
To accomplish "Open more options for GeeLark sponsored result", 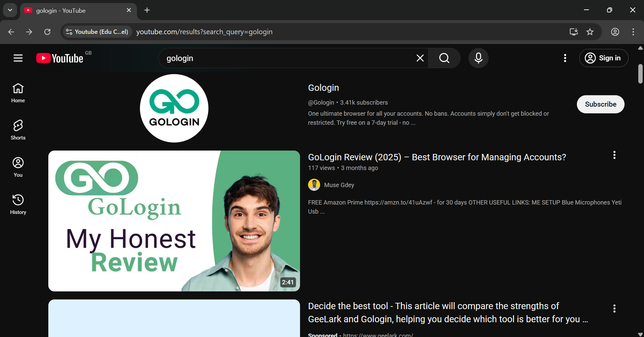I will 614,308.
